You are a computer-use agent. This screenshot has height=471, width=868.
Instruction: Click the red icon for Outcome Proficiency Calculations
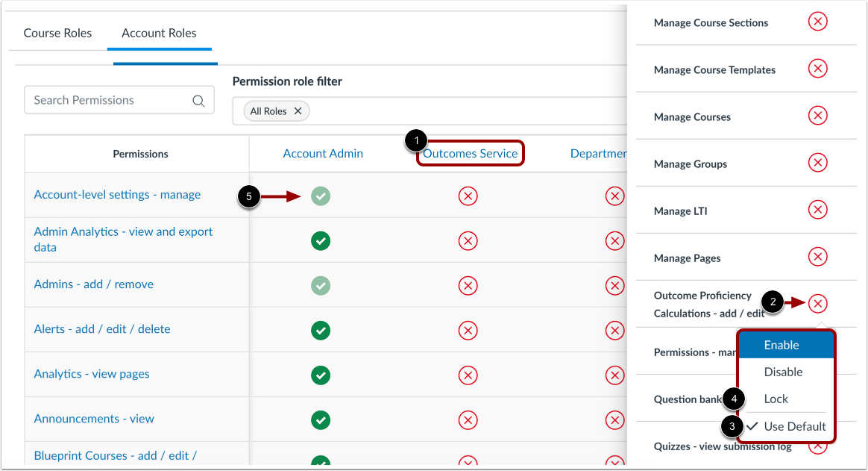pos(817,303)
